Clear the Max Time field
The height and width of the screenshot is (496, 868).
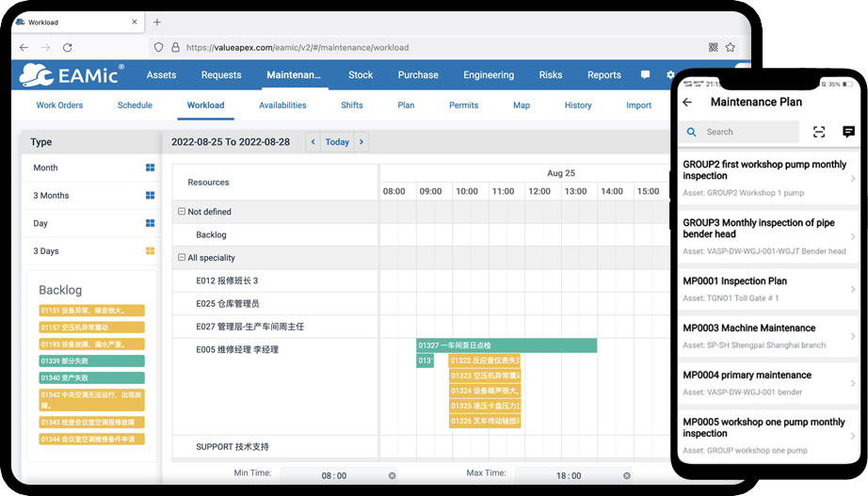627,475
